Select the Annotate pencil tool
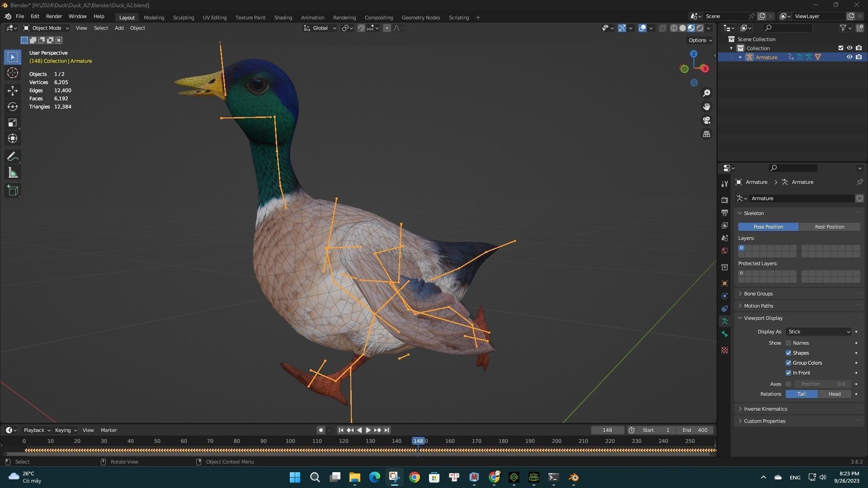The image size is (868, 488). pyautogui.click(x=13, y=156)
